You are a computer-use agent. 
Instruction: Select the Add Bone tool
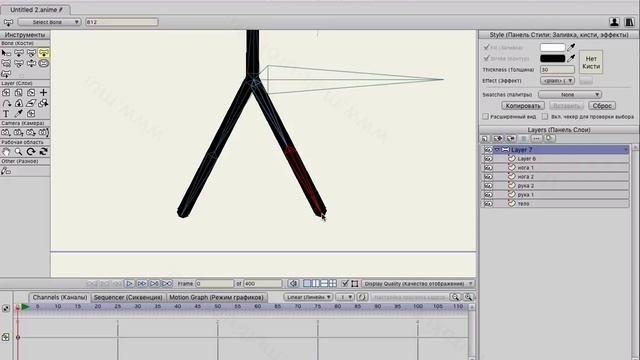click(x=6, y=64)
